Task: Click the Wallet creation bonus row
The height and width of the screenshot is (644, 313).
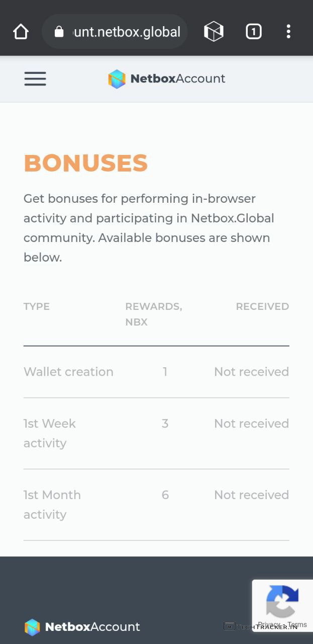Action: pos(68,372)
